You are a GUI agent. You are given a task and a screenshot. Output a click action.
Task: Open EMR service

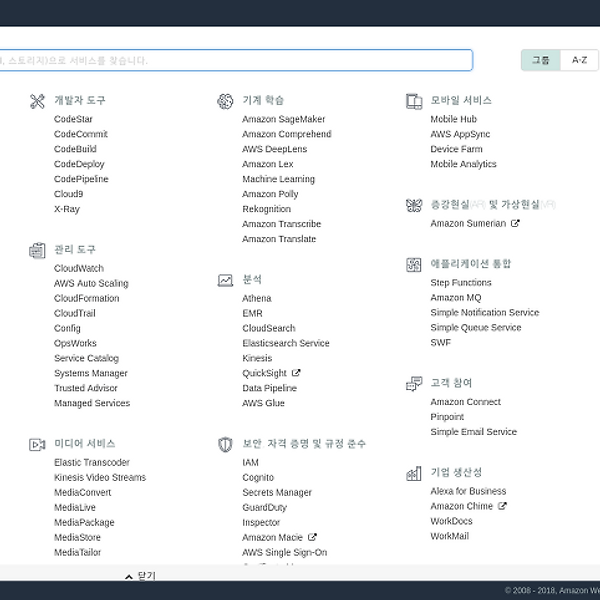pos(252,313)
